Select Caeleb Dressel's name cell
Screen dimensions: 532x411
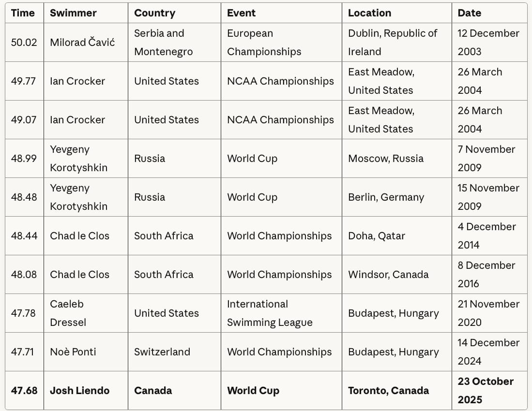(x=68, y=313)
